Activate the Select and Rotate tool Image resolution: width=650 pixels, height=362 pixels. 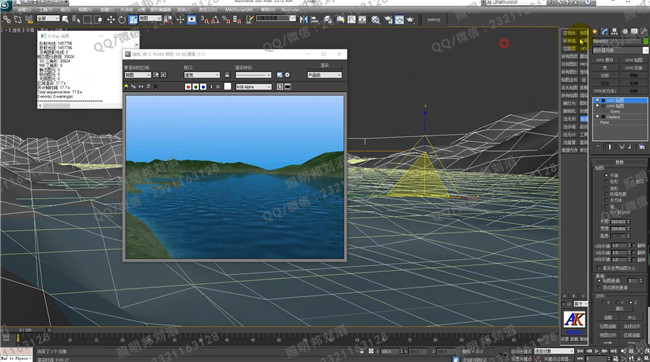tap(122, 19)
